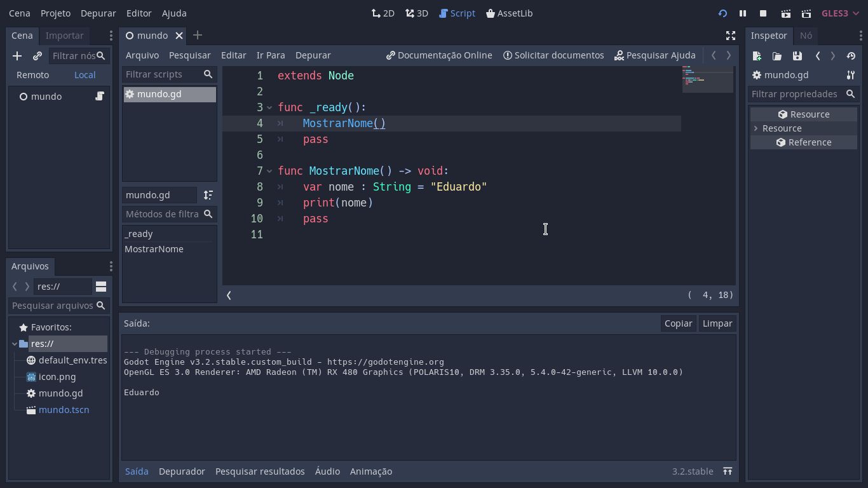Screen dimensions: 868x488
Task: Copy the output log with Copiar
Action: [x=678, y=323]
